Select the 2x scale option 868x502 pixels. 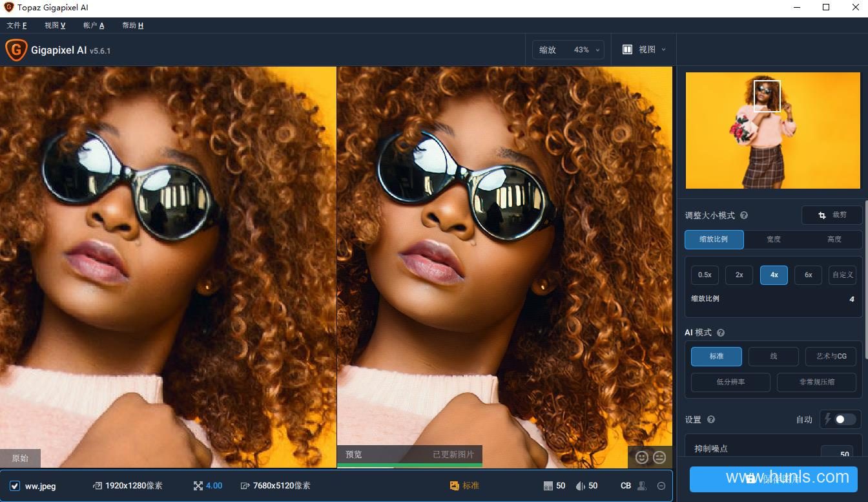[739, 275]
